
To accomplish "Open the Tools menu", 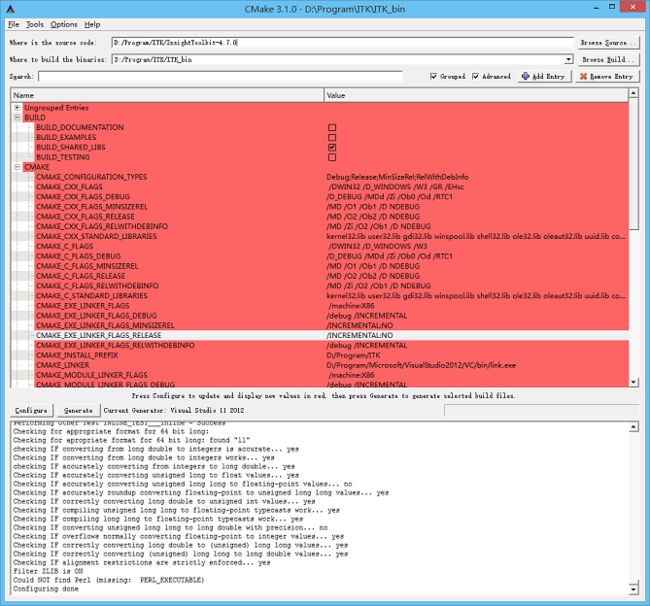I will [35, 24].
